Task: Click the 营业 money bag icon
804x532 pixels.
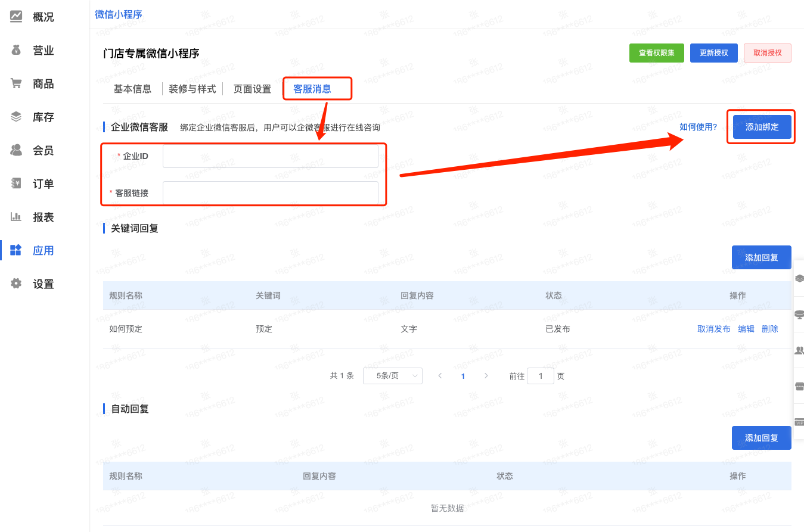Action: (x=17, y=50)
